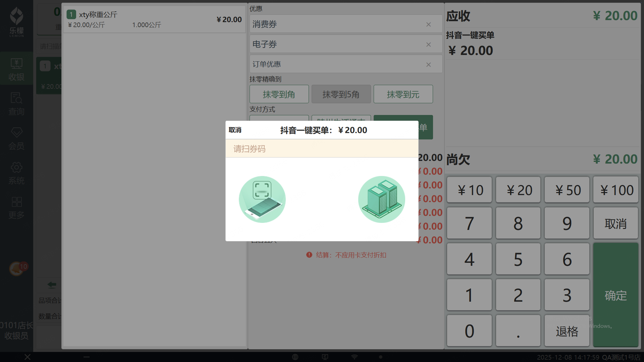Clear the 订单优惠 field with X
644x362 pixels.
pyautogui.click(x=428, y=65)
